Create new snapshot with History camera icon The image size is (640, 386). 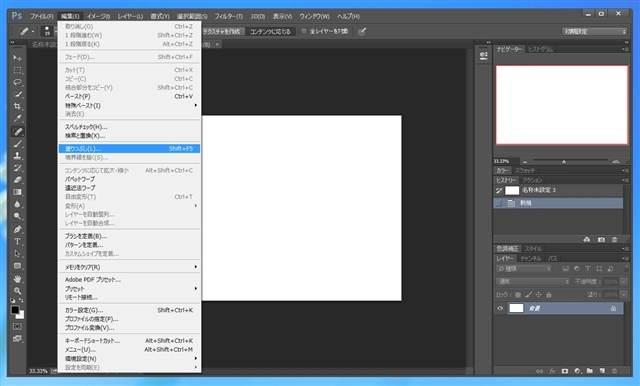601,240
